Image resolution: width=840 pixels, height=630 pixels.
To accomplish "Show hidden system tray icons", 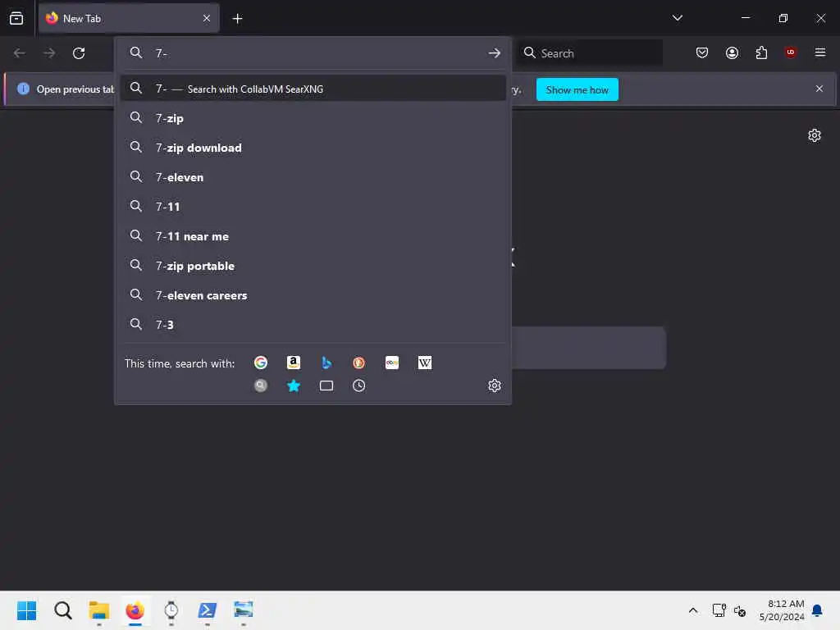I will pyautogui.click(x=692, y=610).
